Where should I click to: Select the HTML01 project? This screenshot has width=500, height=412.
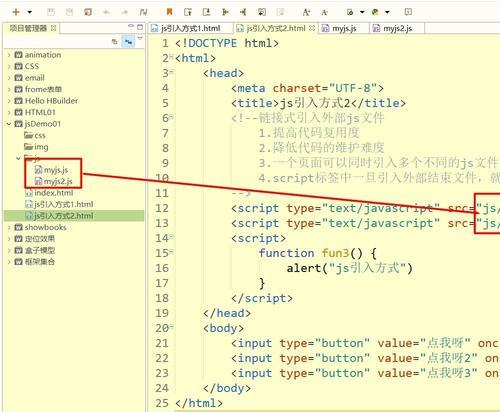pyautogui.click(x=40, y=112)
